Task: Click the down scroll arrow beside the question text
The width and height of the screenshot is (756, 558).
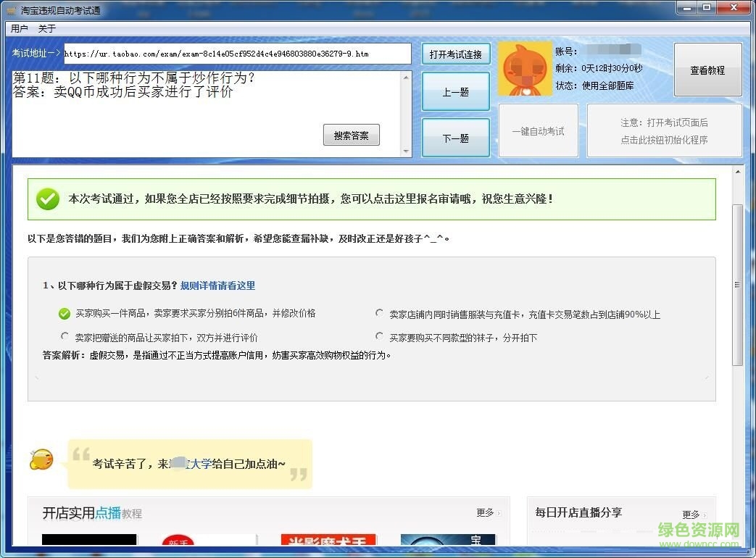Action: tap(407, 150)
